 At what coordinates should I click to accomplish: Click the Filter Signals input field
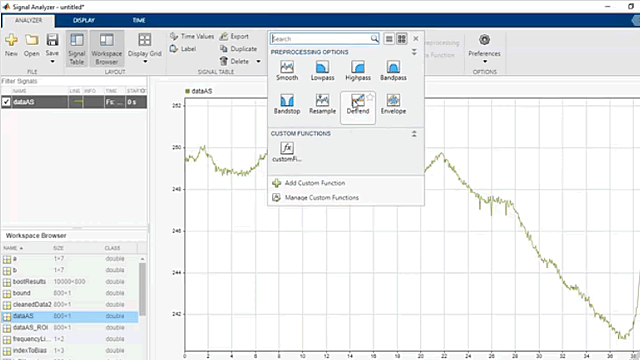pos(73,81)
